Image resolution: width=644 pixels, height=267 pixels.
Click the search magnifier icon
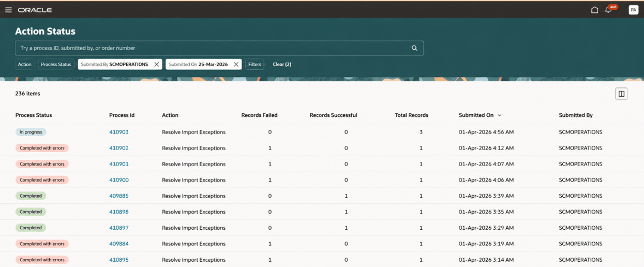pos(414,48)
